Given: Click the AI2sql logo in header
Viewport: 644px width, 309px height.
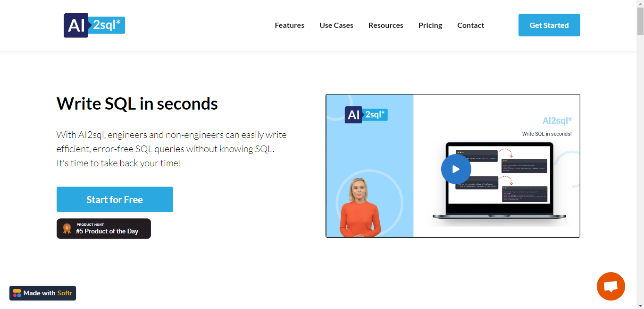Looking at the screenshot, I should tap(94, 25).
